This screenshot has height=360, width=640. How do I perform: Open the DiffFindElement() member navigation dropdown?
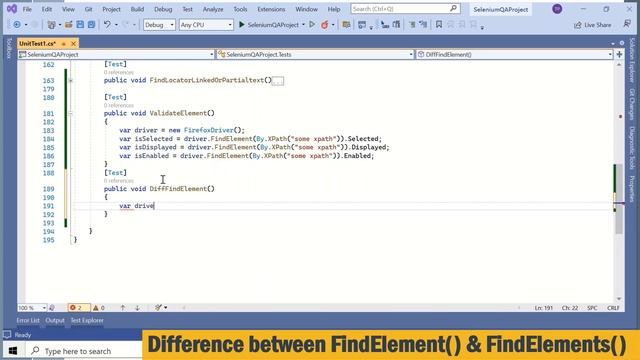(x=514, y=54)
